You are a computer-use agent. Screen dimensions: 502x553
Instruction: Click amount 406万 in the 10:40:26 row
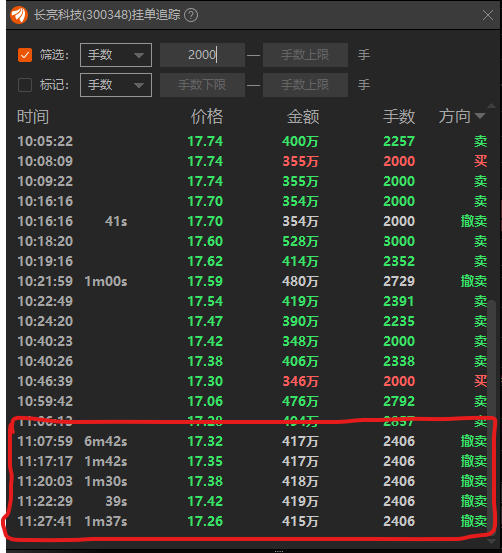tap(300, 361)
